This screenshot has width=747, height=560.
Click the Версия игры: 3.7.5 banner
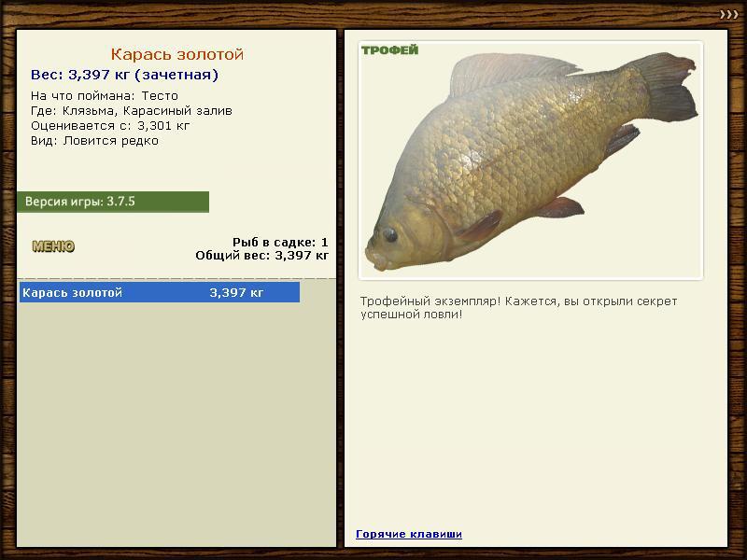pyautogui.click(x=113, y=202)
